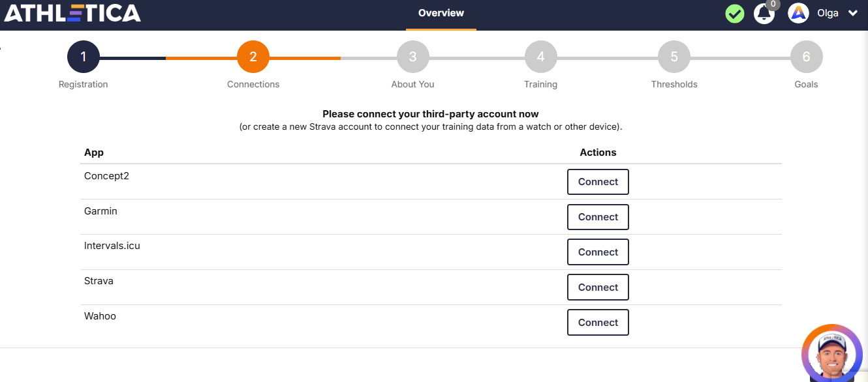Image resolution: width=868 pixels, height=382 pixels.
Task: Click the Athletica profile avatar icon
Action: (798, 13)
